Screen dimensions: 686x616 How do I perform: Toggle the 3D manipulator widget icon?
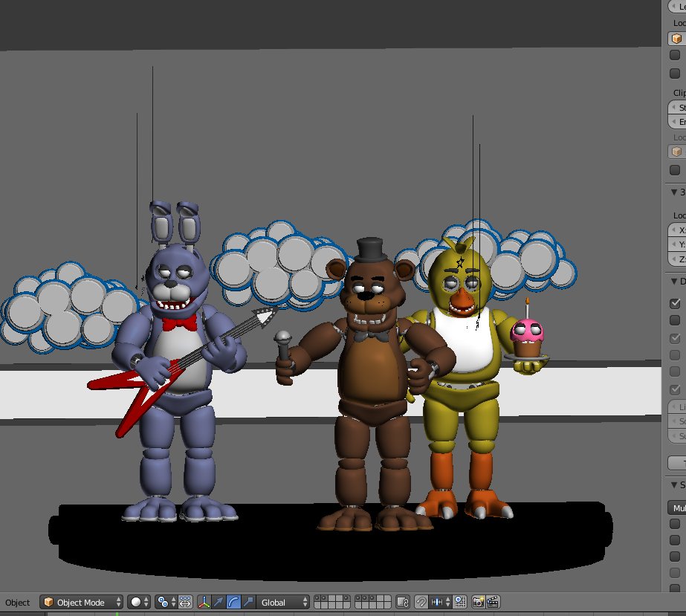pyautogui.click(x=204, y=603)
